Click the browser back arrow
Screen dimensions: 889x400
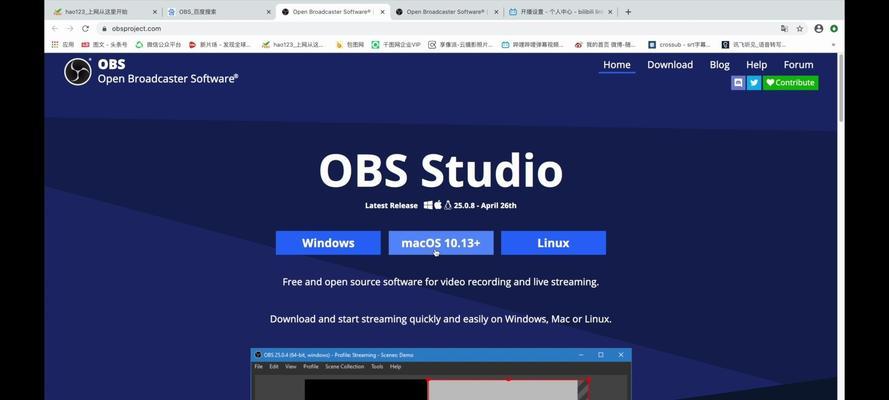[x=55, y=28]
